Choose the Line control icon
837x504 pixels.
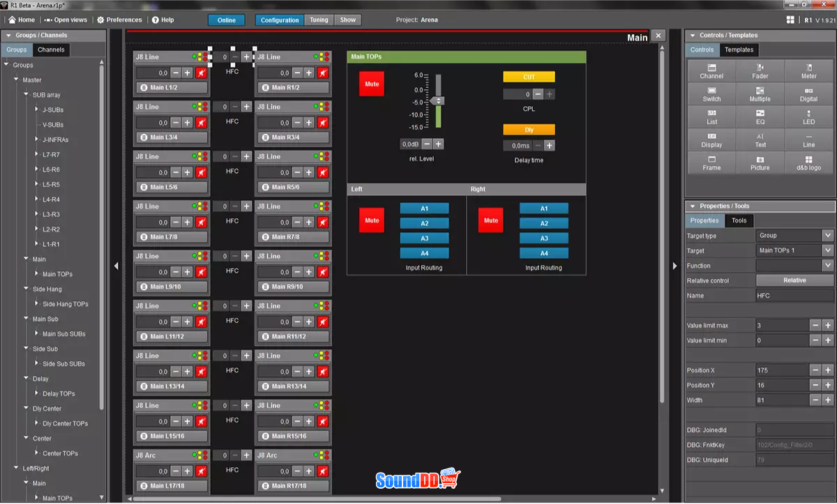pyautogui.click(x=808, y=140)
